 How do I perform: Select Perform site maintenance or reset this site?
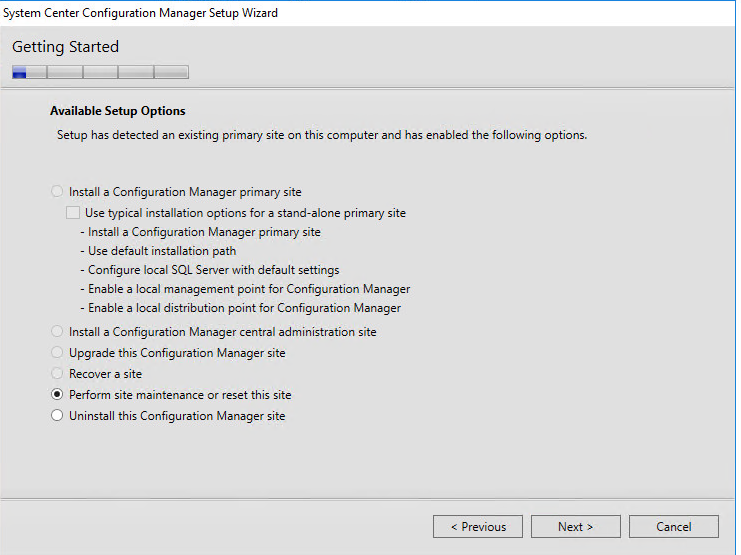click(x=57, y=394)
